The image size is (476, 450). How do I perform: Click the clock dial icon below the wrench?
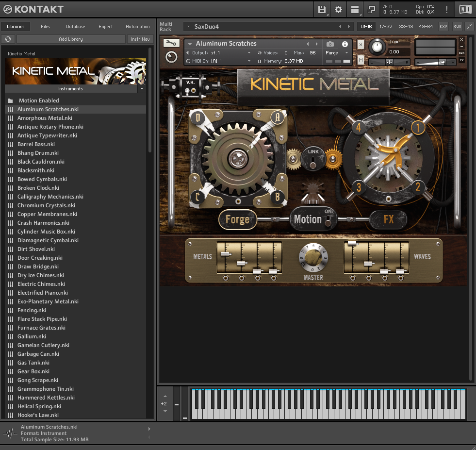coord(171,57)
